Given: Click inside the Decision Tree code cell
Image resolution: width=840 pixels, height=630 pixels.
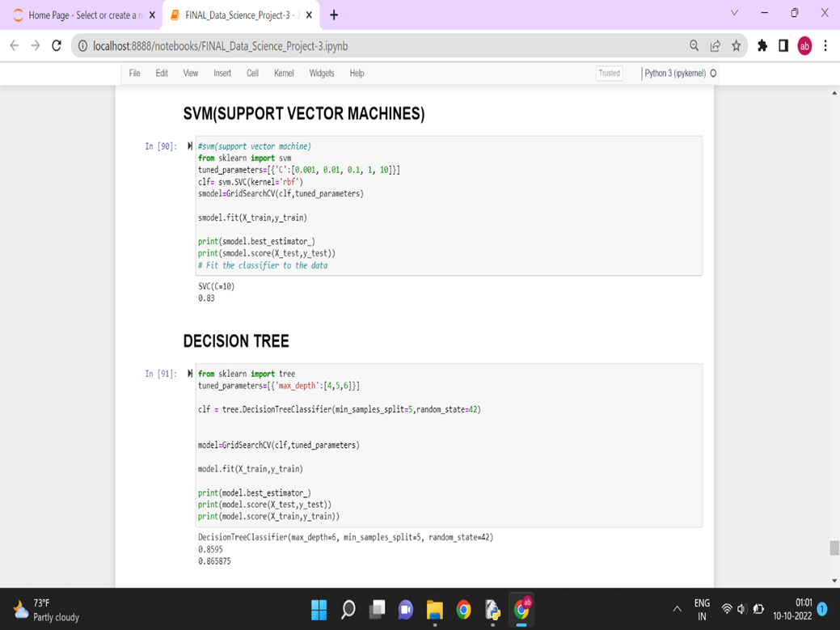Looking at the screenshot, I should (449, 445).
